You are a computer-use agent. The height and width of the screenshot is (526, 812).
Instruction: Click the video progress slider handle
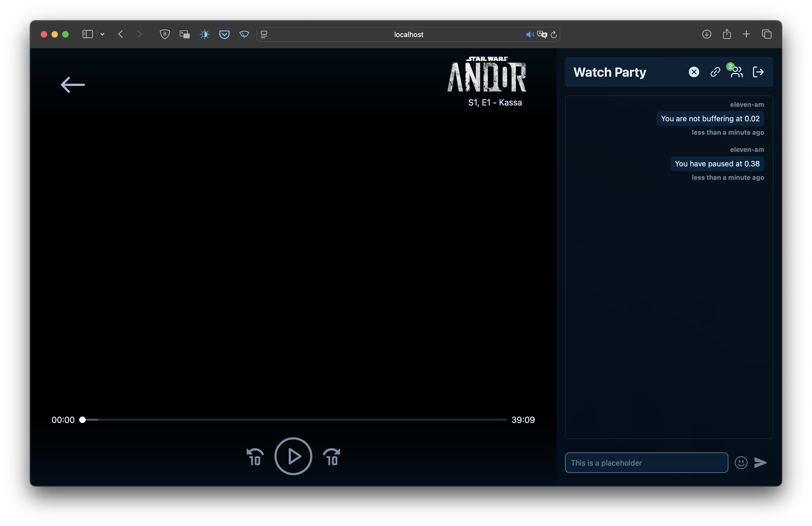point(83,420)
